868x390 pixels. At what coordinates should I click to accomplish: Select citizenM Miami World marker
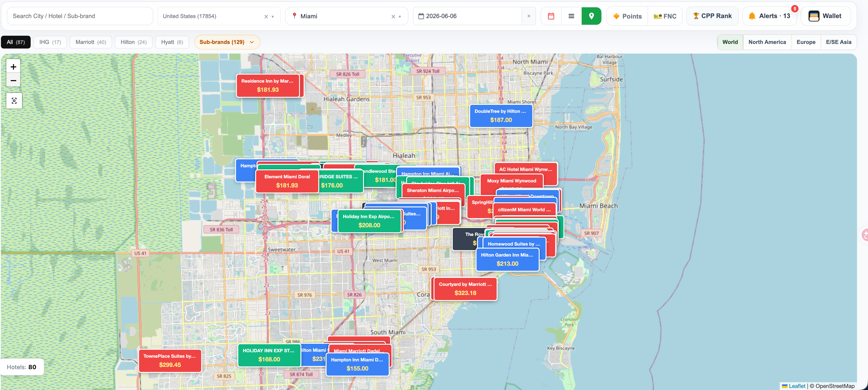click(524, 209)
